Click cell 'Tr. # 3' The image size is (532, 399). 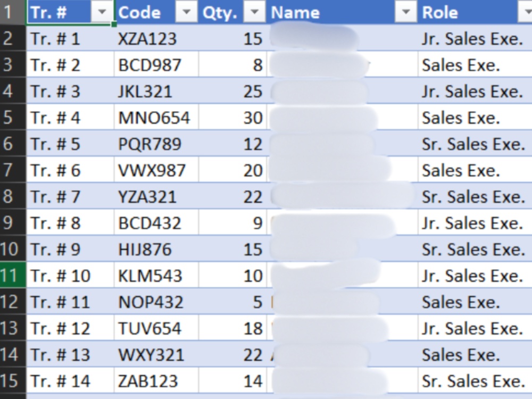click(70, 91)
